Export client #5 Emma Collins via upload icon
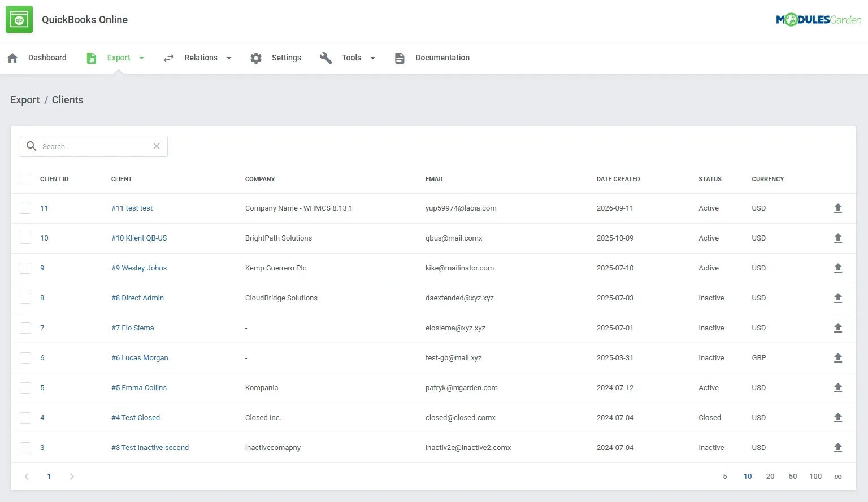 (x=838, y=388)
